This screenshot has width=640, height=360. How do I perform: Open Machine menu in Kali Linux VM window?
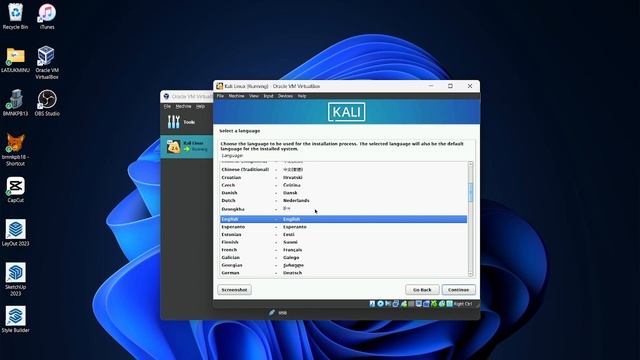click(236, 96)
